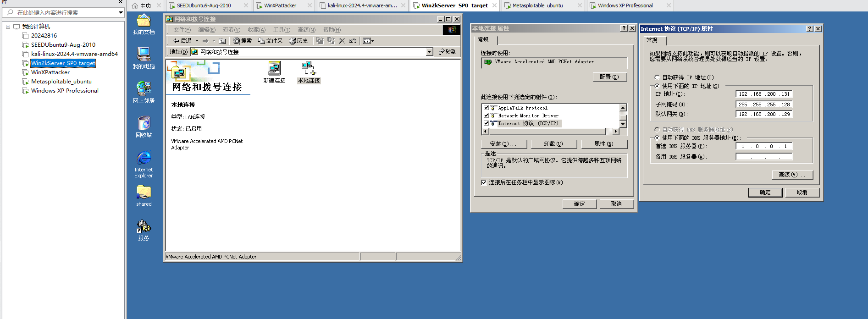868x319 pixels.
Task: Open the 查看(V) menu
Action: pos(232,30)
